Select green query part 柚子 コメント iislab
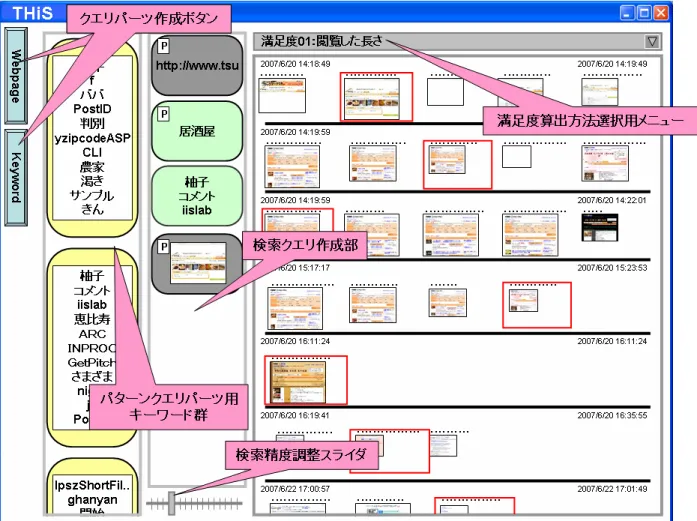The image size is (697, 521). [x=197, y=196]
